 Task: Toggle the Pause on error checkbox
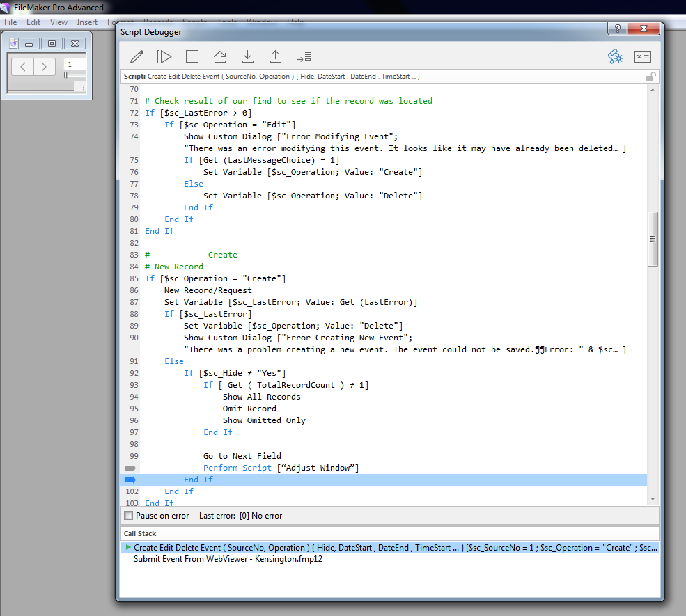[x=128, y=515]
